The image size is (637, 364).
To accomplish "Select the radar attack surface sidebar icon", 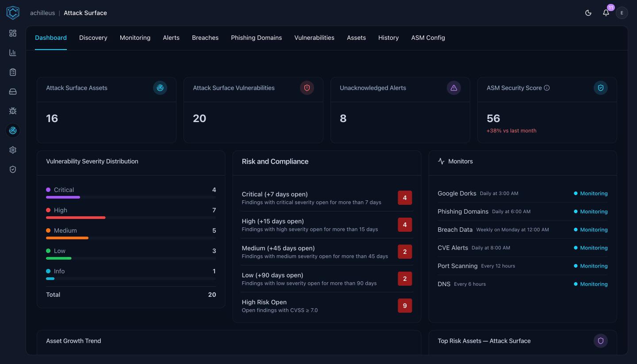I will click(13, 130).
